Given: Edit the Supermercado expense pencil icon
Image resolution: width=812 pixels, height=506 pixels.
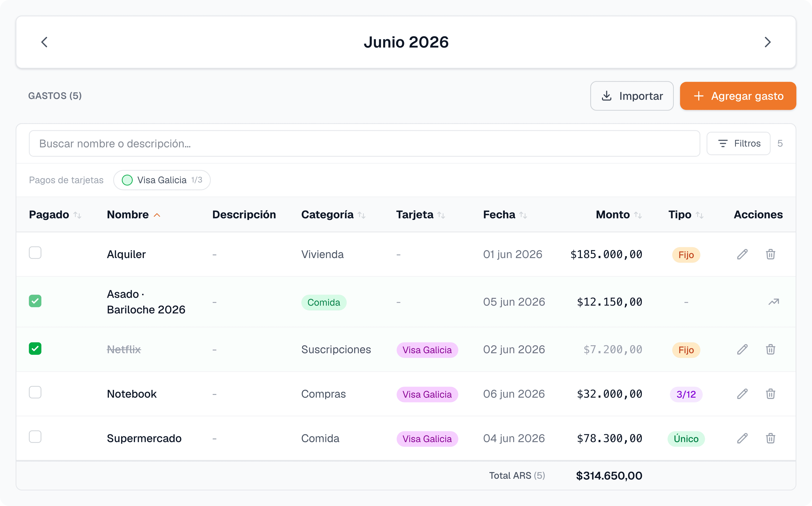Looking at the screenshot, I should [742, 438].
